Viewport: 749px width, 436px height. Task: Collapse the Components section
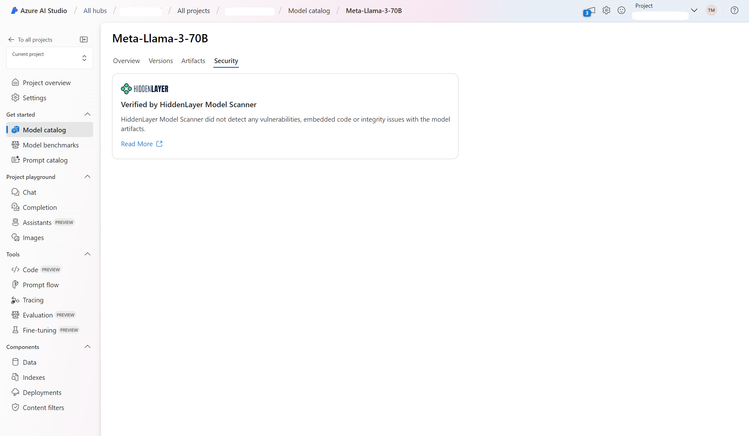[x=87, y=347]
